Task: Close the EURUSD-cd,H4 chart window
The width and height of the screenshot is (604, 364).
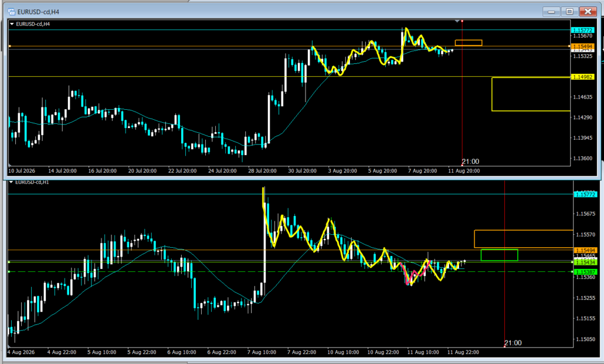Action: tap(588, 12)
